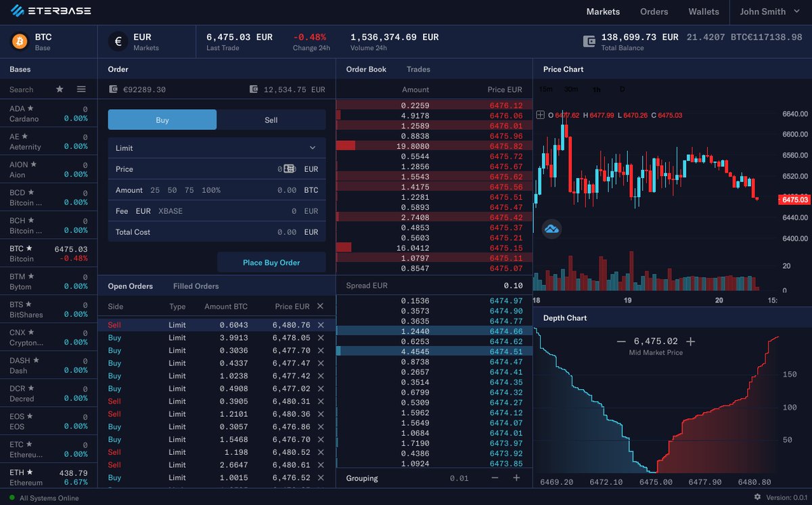This screenshot has height=505, width=812.
Task: Set amount to 50 percent
Action: click(173, 190)
